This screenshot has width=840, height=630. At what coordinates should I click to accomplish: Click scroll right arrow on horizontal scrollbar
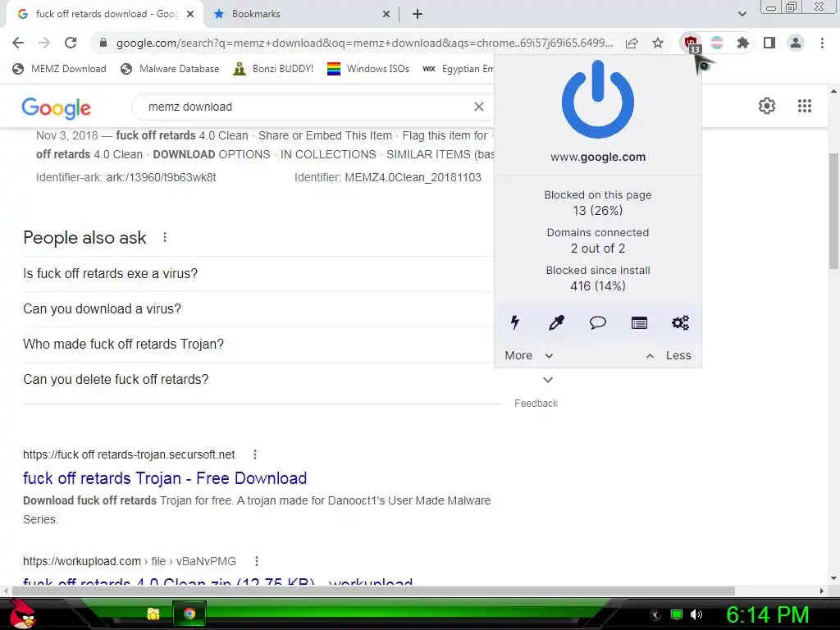pos(822,591)
